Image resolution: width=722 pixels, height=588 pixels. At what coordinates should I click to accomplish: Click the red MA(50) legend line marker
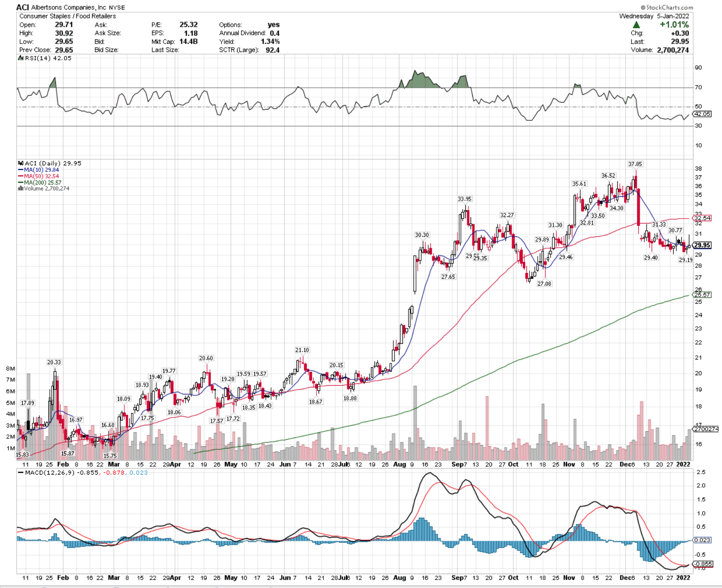click(21, 176)
